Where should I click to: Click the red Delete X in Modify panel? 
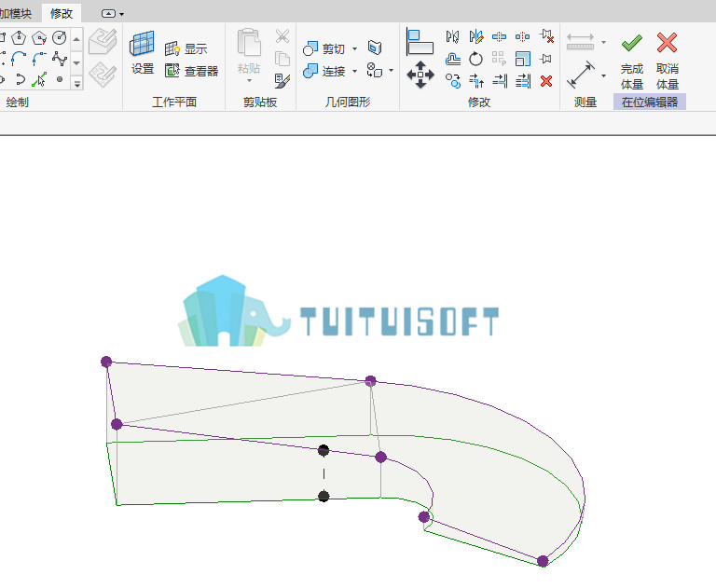click(546, 81)
